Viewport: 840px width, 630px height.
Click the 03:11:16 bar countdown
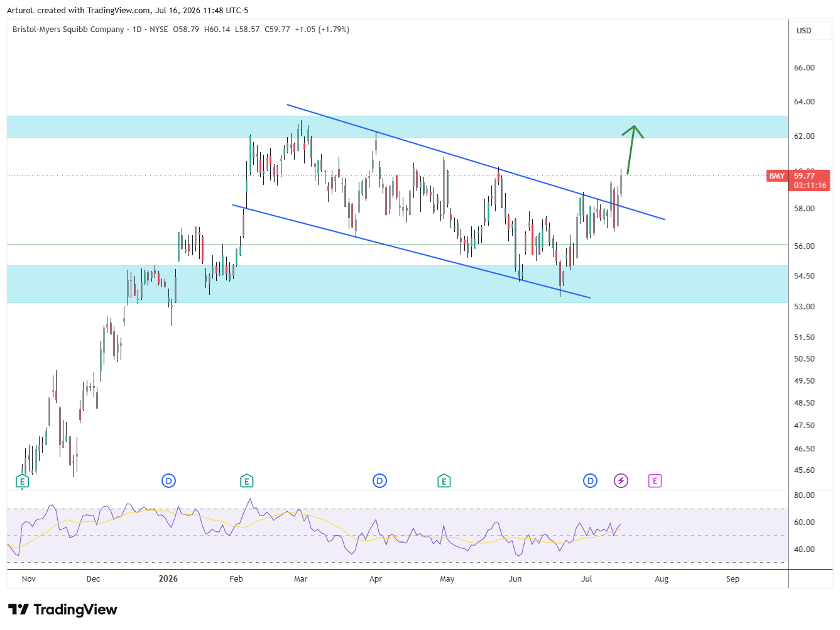click(810, 185)
